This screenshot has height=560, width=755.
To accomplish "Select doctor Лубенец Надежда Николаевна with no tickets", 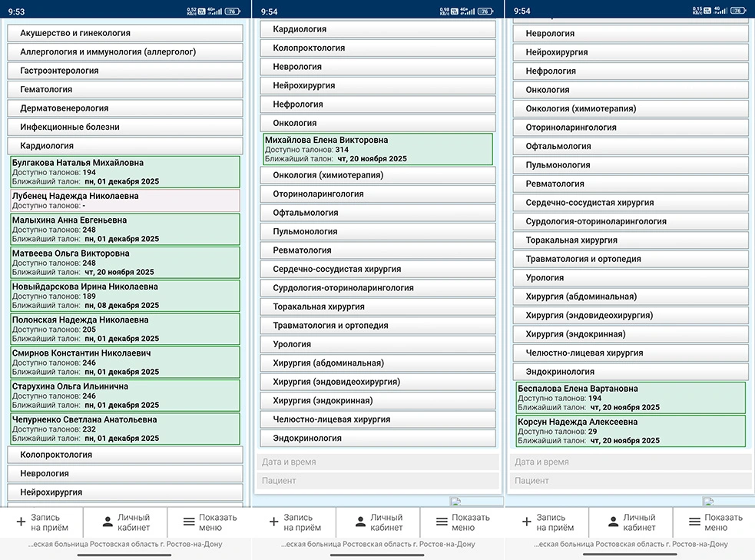I will [x=125, y=200].
